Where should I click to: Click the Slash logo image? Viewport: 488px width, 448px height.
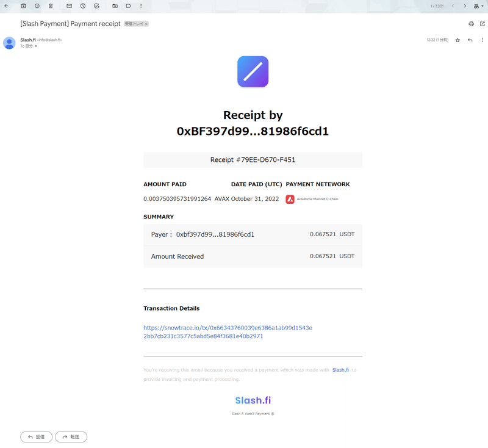click(253, 71)
